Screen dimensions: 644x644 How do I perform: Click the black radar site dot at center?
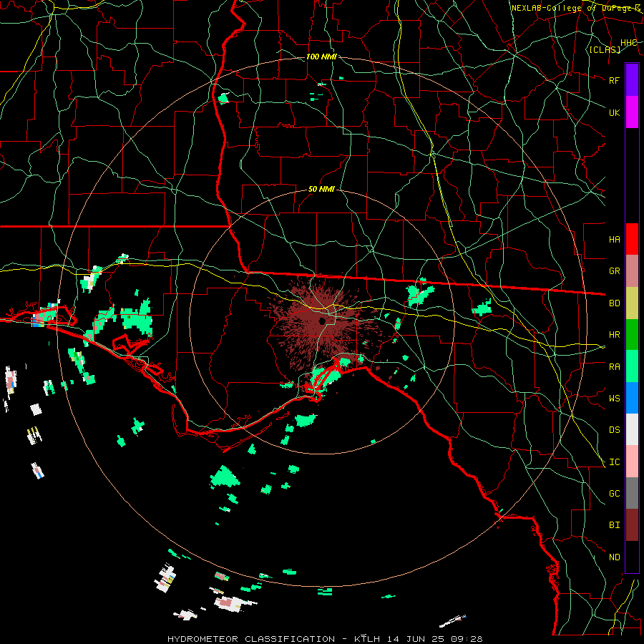click(322, 321)
